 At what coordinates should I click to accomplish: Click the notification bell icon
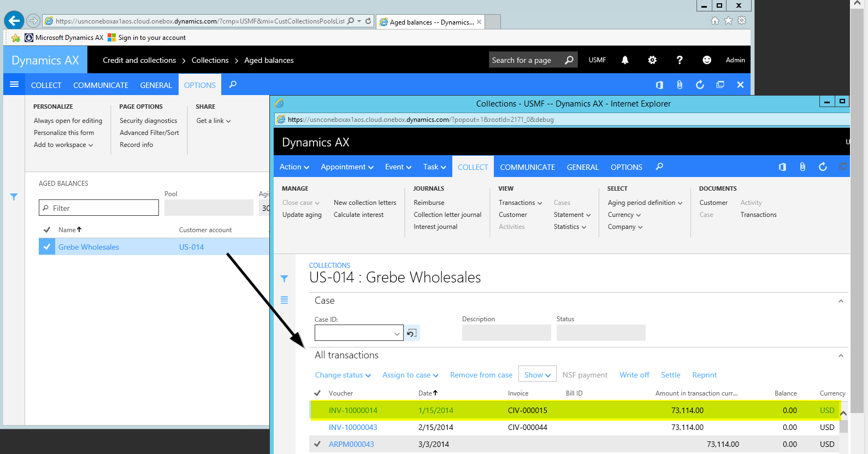tap(625, 60)
